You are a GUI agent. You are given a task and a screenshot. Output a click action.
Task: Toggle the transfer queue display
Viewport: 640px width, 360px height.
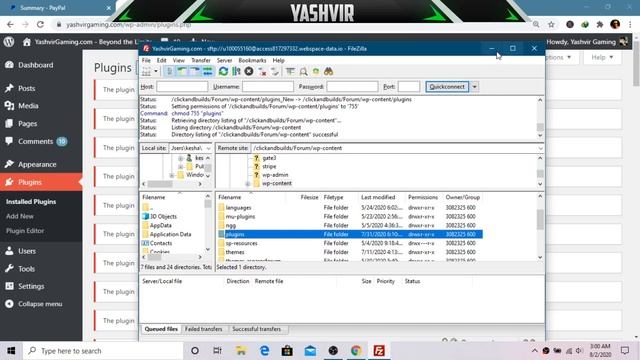[208, 71]
